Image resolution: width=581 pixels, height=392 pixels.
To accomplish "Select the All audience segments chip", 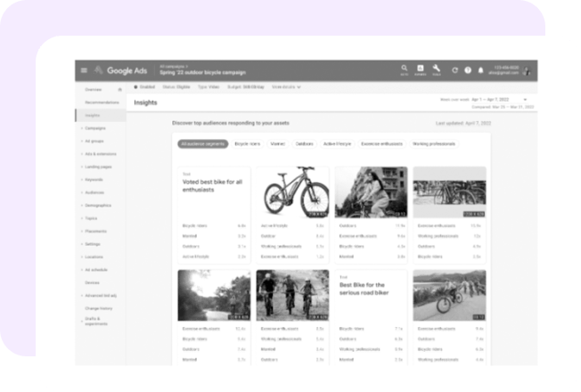I will 202,143.
